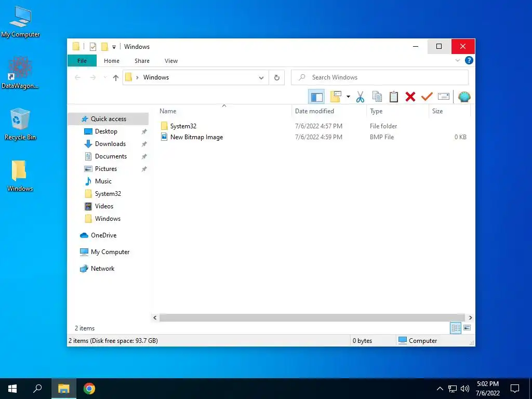Select the Windows folder on desktop
This screenshot has height=399, width=532.
pyautogui.click(x=20, y=176)
